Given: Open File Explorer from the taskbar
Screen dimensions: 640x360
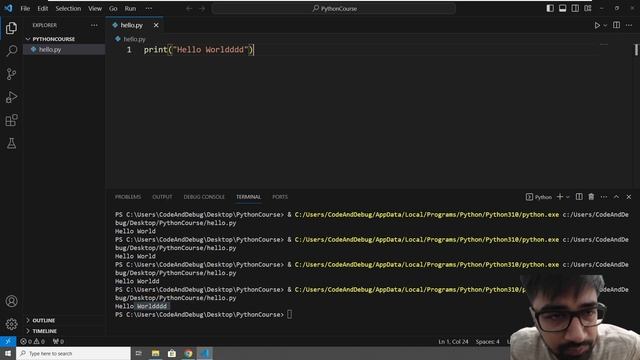Looking at the screenshot, I should (156, 353).
